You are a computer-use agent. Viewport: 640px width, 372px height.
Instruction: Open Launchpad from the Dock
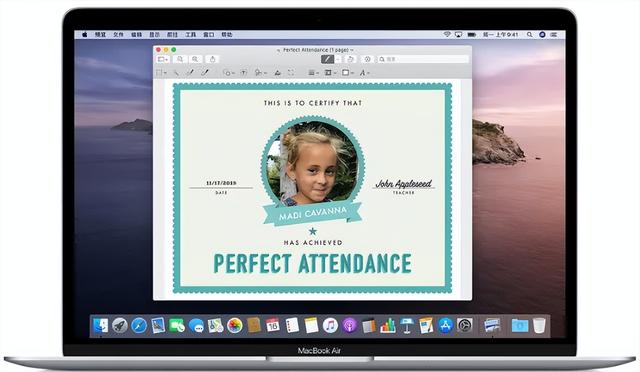(x=120, y=325)
